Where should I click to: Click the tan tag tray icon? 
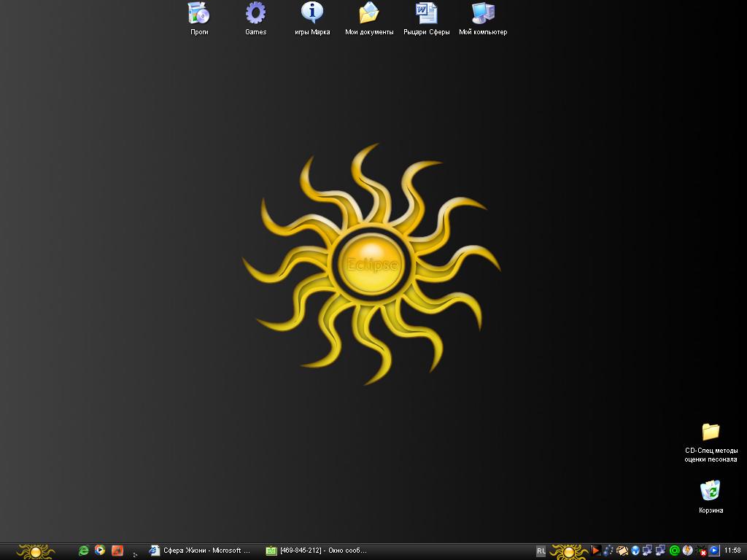pos(622,551)
